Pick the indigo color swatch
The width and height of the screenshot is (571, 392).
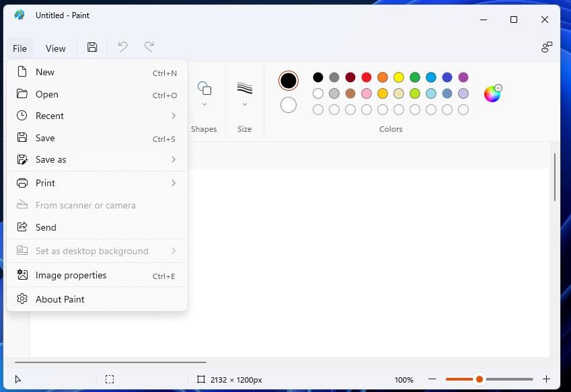[x=447, y=77]
